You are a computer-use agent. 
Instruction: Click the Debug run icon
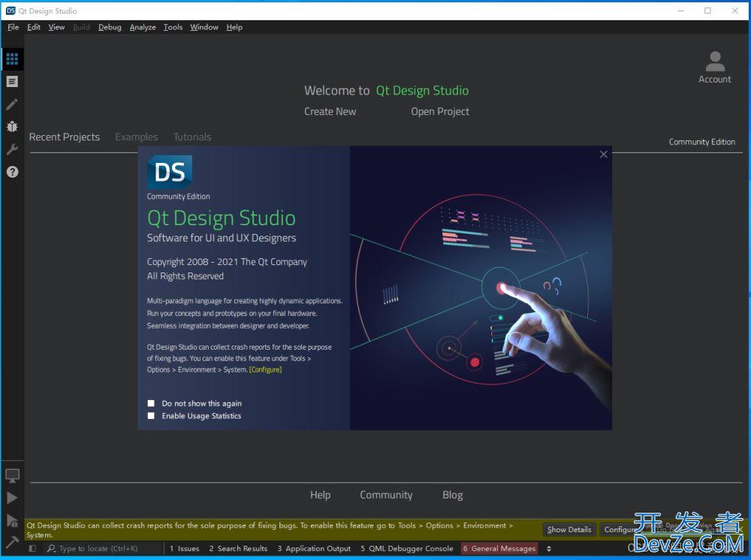[x=12, y=520]
